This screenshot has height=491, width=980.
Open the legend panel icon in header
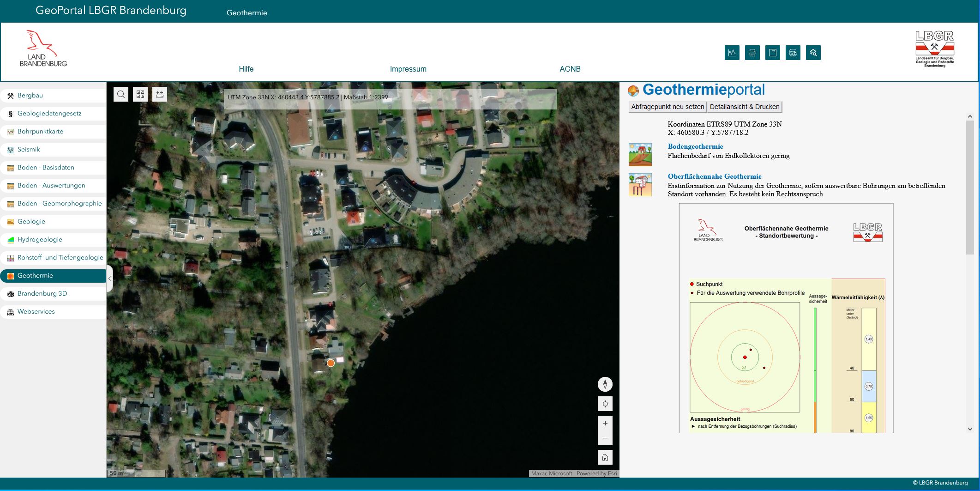point(773,53)
